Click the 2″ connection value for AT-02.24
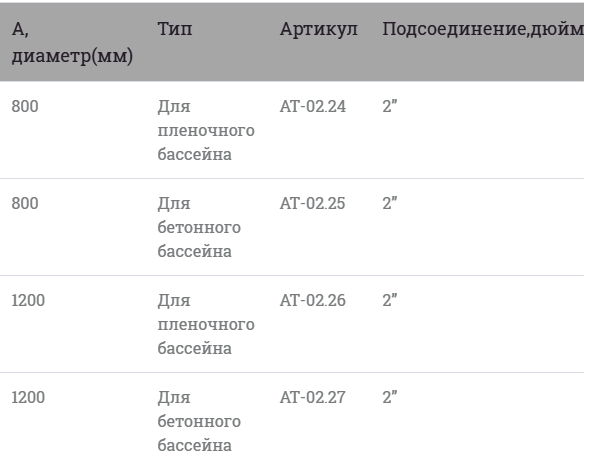 click(x=390, y=106)
